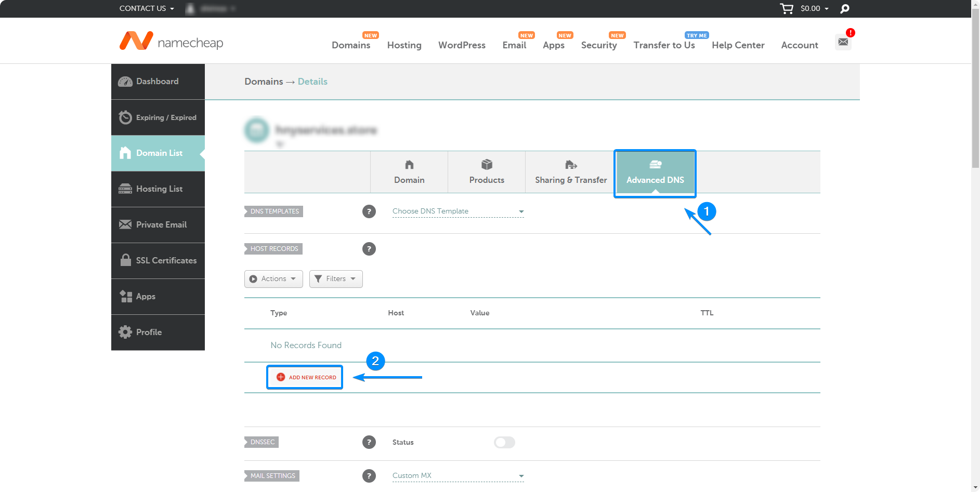Click the Domain List house icon
Viewport: 980px width, 492px height.
tap(125, 153)
